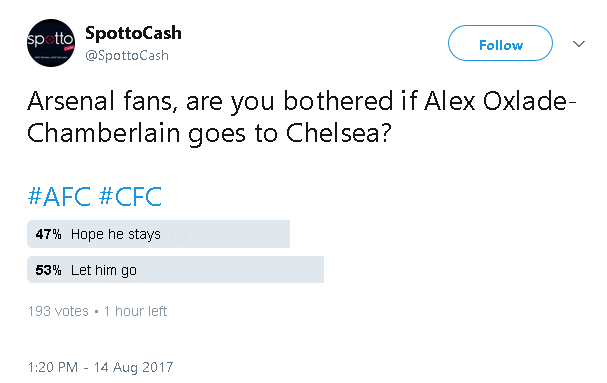This screenshot has height=383, width=607.
Task: Click the word 'Chamberlain' in the tweet
Action: point(104,133)
